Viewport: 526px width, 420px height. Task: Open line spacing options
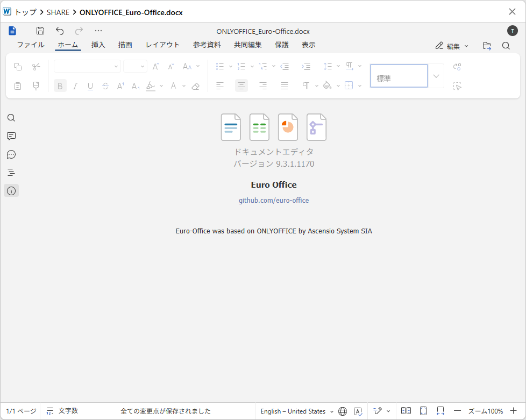coord(328,67)
